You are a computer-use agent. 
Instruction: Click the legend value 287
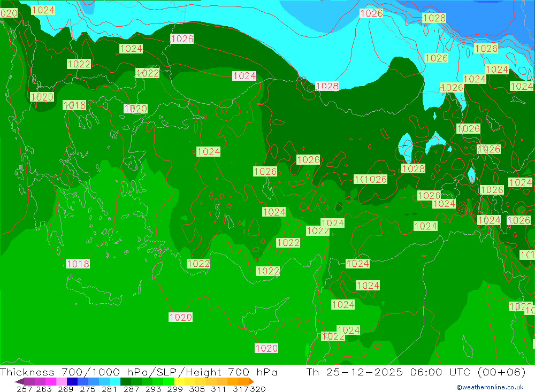(x=131, y=389)
